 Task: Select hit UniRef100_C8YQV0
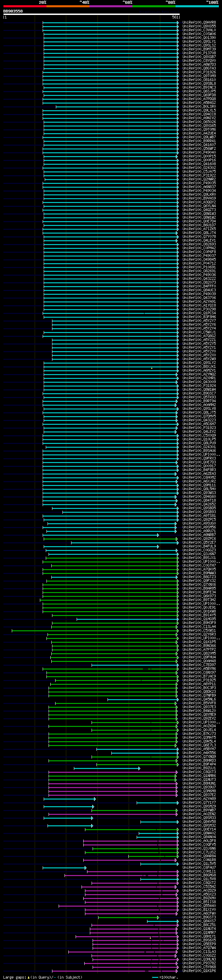(x=199, y=60)
